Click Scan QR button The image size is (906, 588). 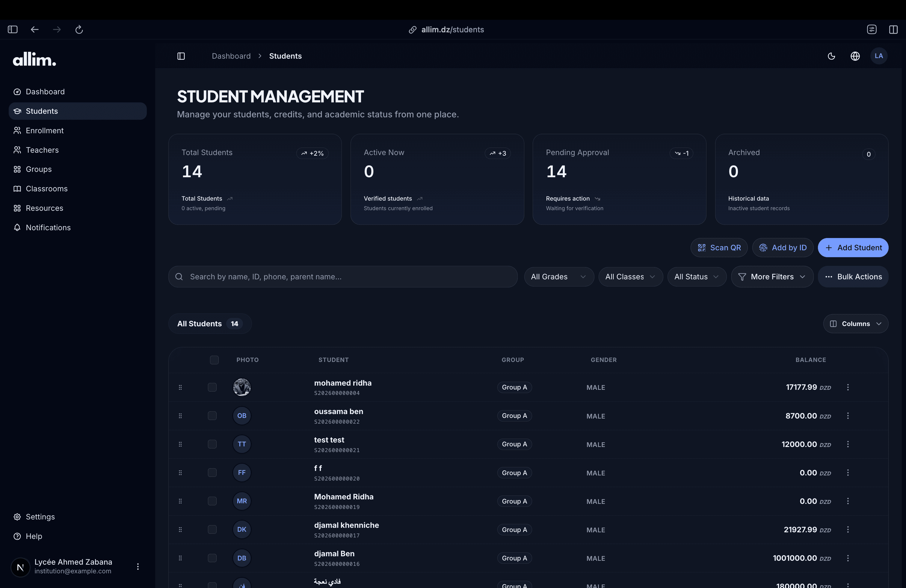point(719,248)
